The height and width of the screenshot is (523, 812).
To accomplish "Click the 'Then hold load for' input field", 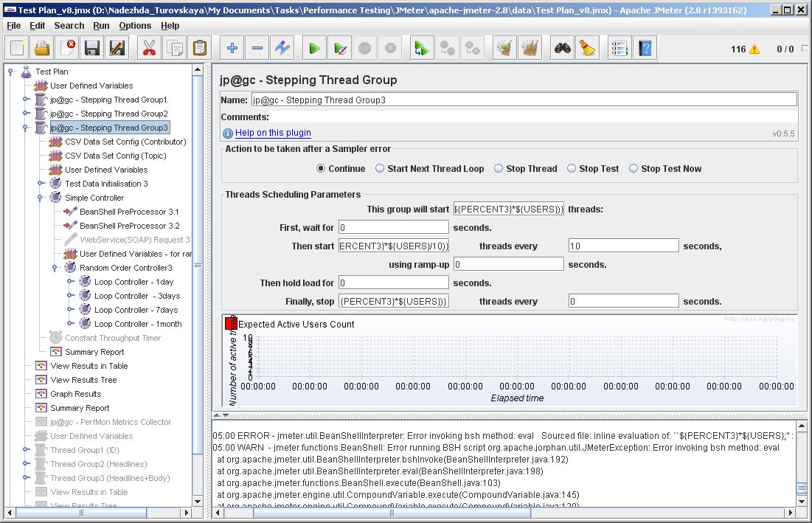I will [x=394, y=283].
